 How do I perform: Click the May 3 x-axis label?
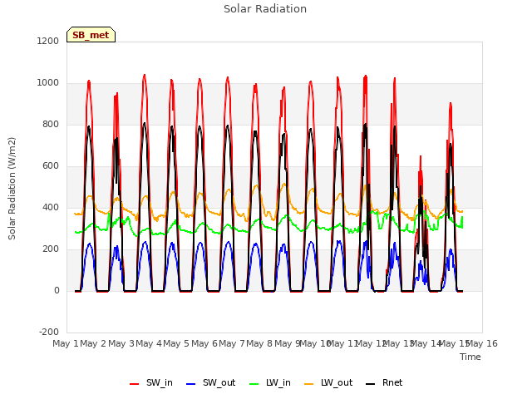(x=121, y=343)
